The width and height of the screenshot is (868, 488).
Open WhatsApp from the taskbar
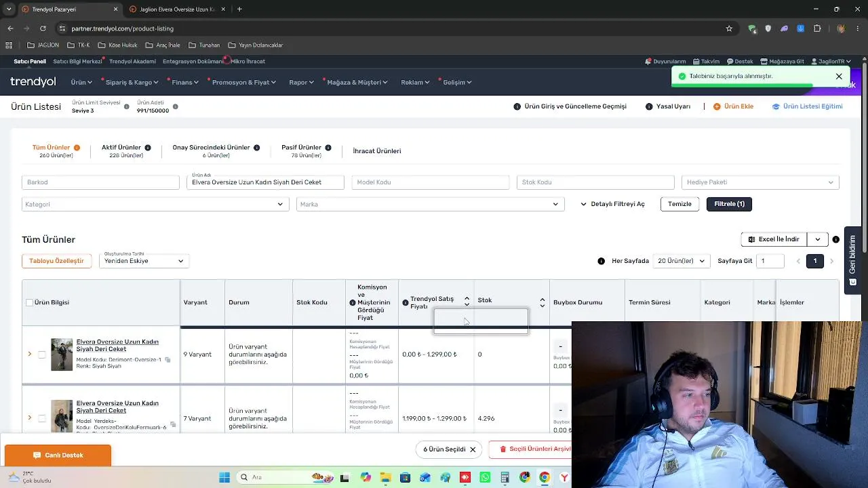485,477
